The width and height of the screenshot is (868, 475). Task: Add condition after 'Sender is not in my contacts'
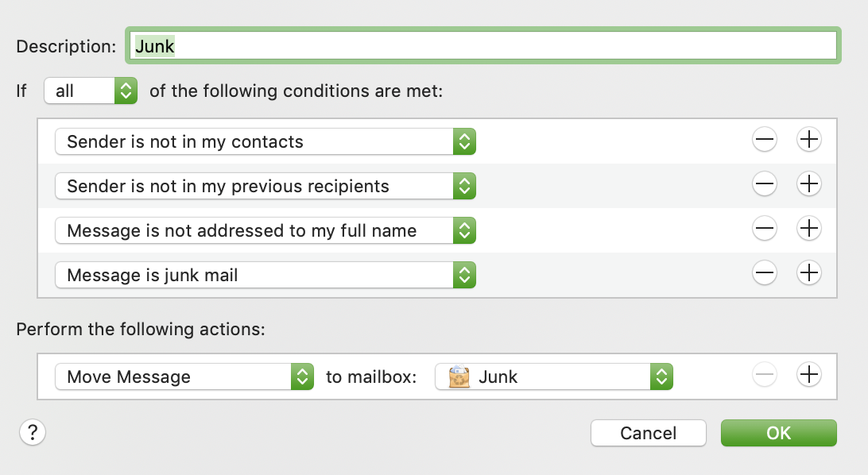tap(808, 141)
